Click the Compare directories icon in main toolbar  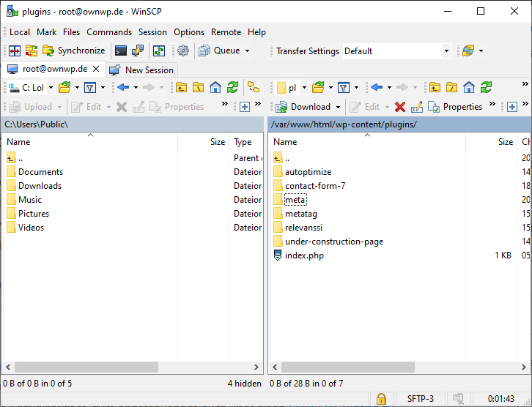(15, 51)
